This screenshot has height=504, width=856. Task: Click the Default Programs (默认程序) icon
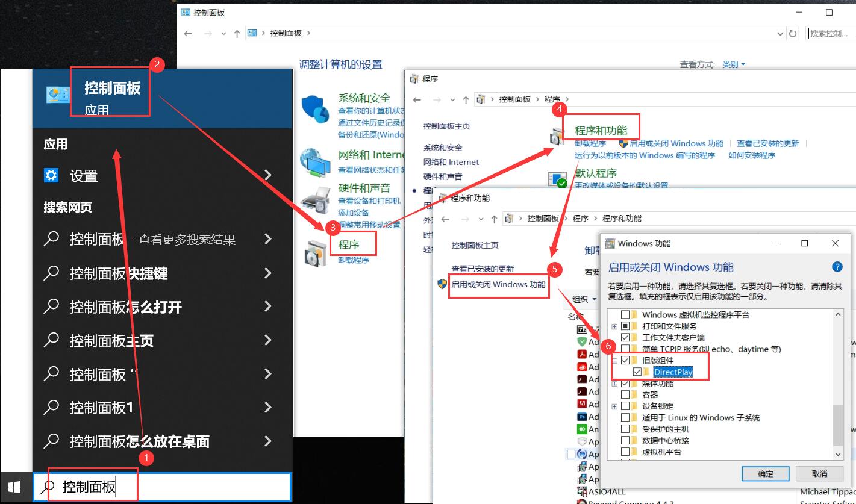pyautogui.click(x=558, y=179)
